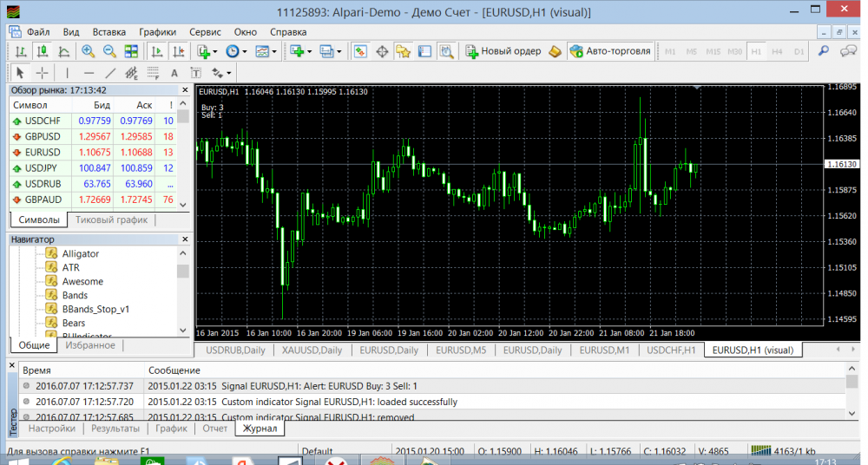Expand the new chart dropdown arrow

click(309, 51)
